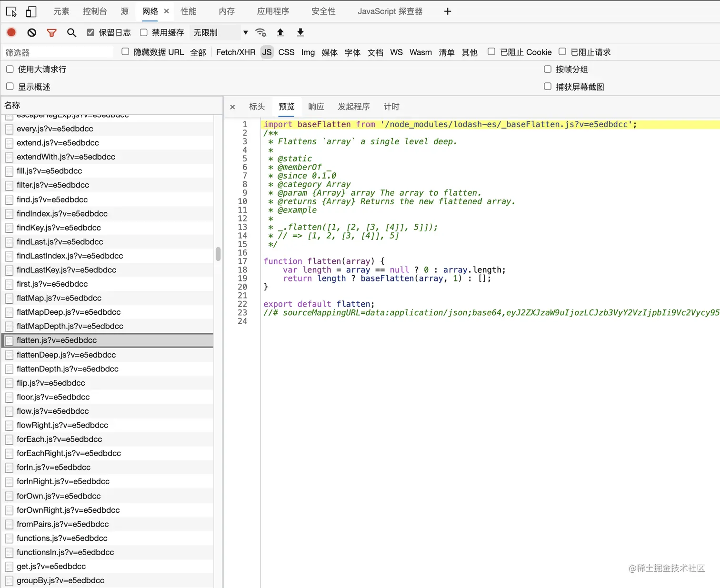Show the 发起程序 tab
720x588 pixels.
[x=354, y=107]
